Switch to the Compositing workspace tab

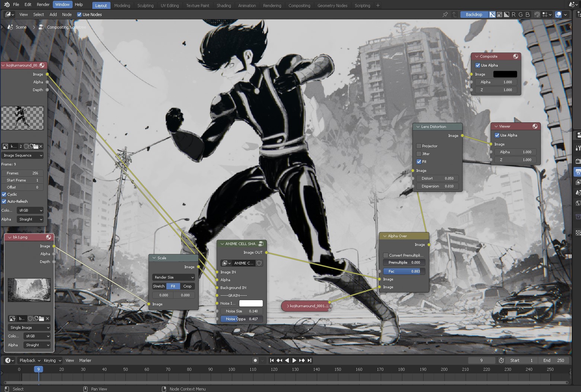coord(299,6)
